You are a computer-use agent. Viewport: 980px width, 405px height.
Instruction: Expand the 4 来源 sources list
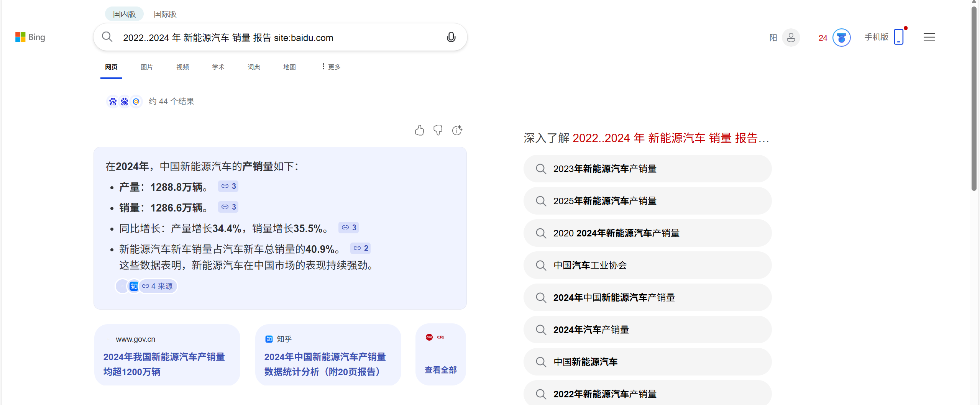(x=158, y=286)
